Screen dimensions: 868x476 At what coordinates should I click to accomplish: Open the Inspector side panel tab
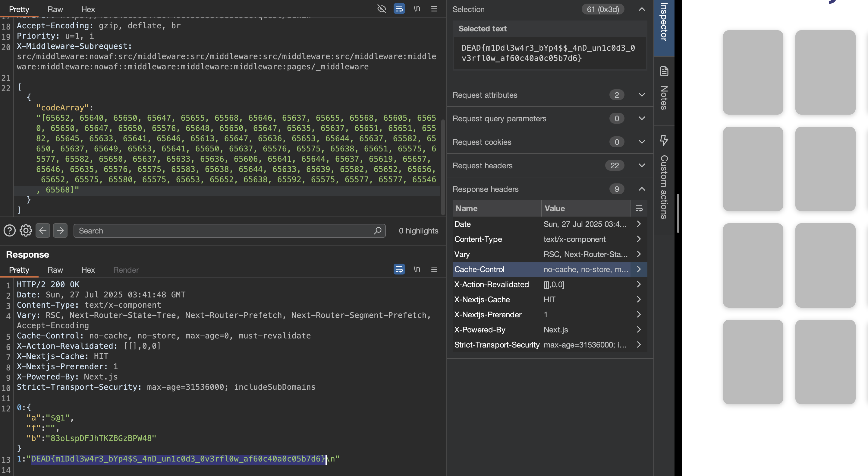click(664, 28)
